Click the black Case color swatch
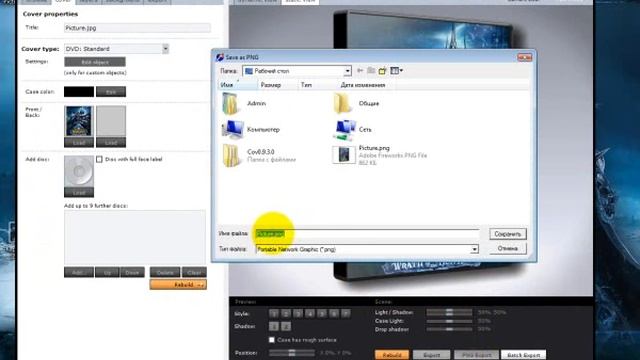 (79, 92)
